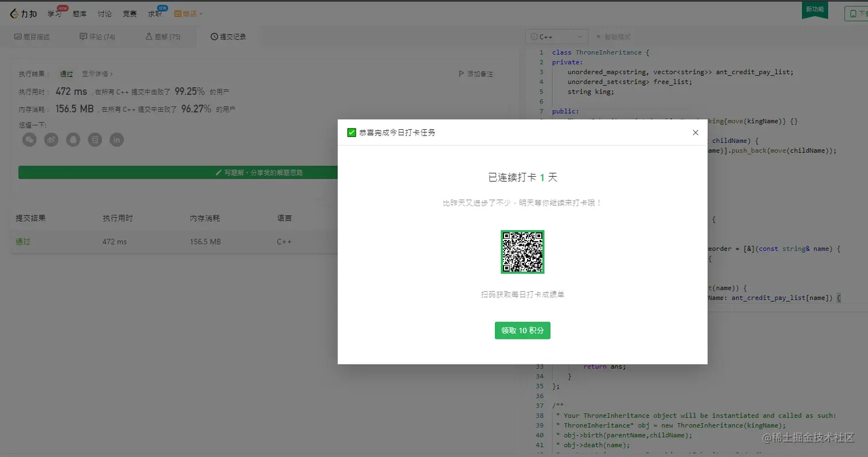Viewport: 868px width, 457px height.
Task: Click the green check icon in dialog title
Action: pyautogui.click(x=352, y=133)
